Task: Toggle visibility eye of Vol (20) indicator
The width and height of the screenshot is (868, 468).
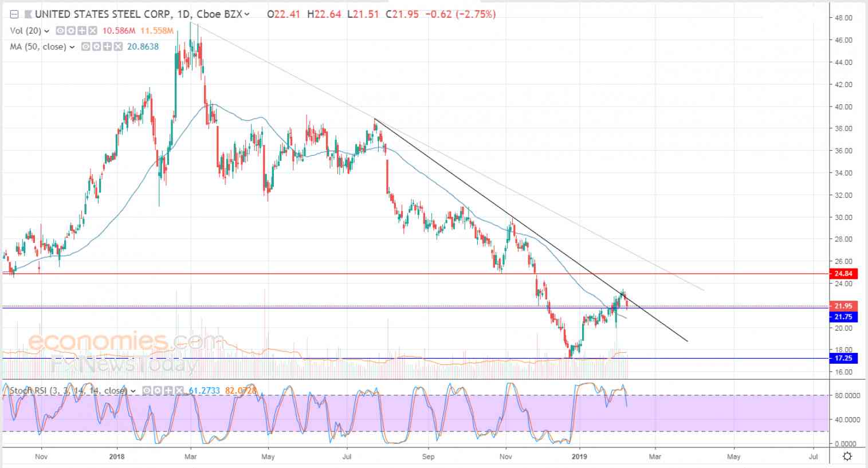Action: pyautogui.click(x=60, y=31)
